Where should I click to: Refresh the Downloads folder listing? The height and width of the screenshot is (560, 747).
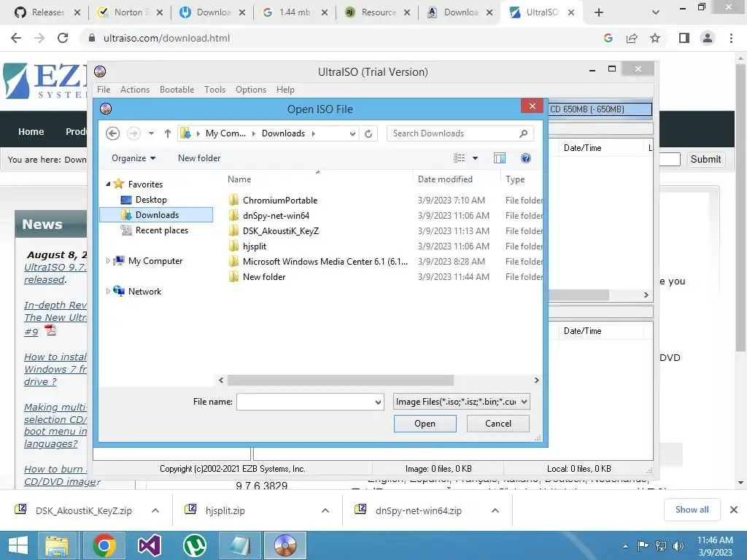(368, 134)
